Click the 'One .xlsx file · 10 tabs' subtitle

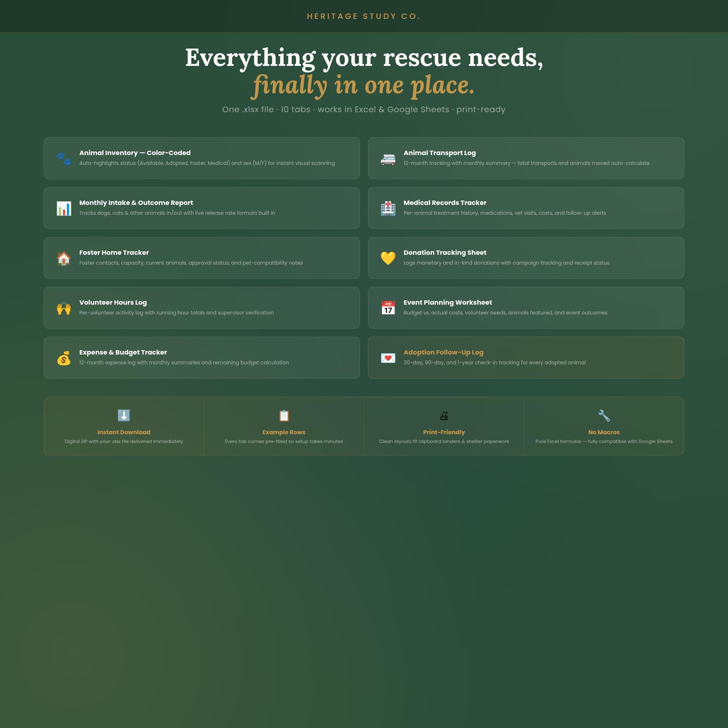[364, 109]
